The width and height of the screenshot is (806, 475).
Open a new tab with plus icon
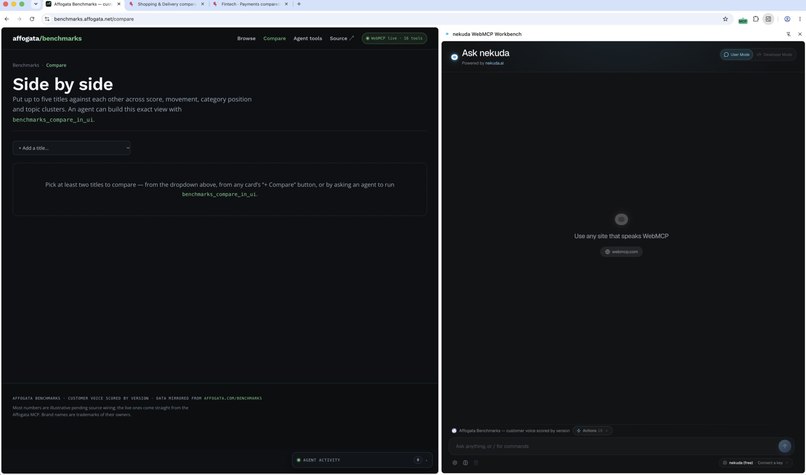click(299, 4)
